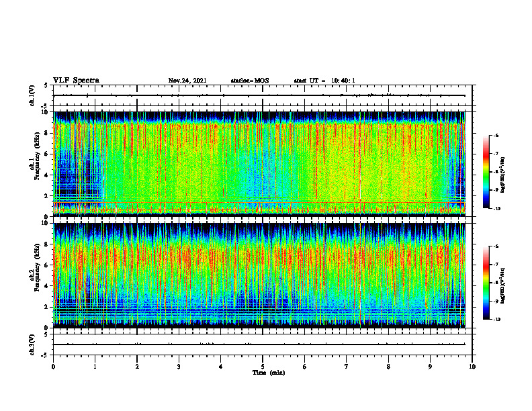Screen dimensions: 532x411
Task: Click the "start UT = 10:40: 1" text
Action: pyautogui.click(x=324, y=81)
